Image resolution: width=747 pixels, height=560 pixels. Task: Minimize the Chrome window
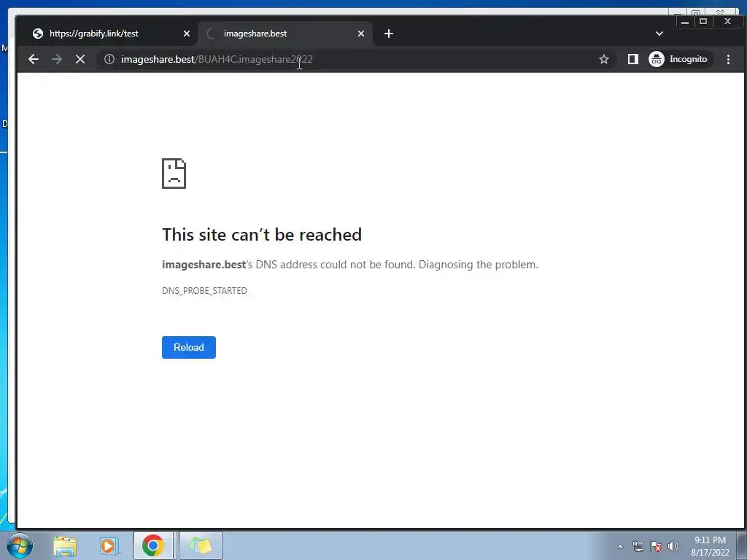(684, 21)
